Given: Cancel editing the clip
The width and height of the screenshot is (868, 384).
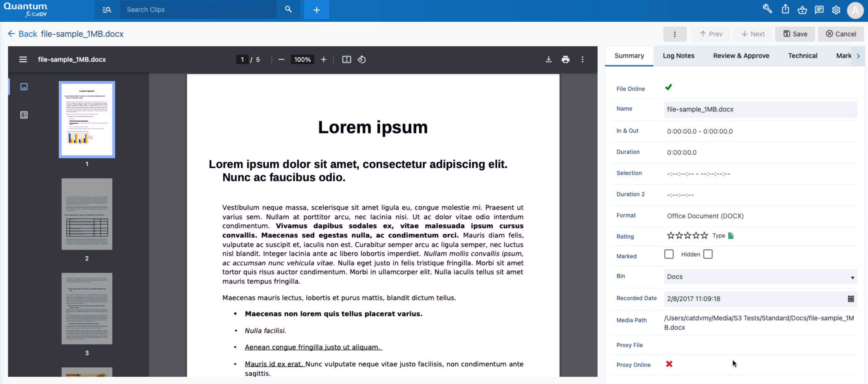Looking at the screenshot, I should click(x=841, y=34).
